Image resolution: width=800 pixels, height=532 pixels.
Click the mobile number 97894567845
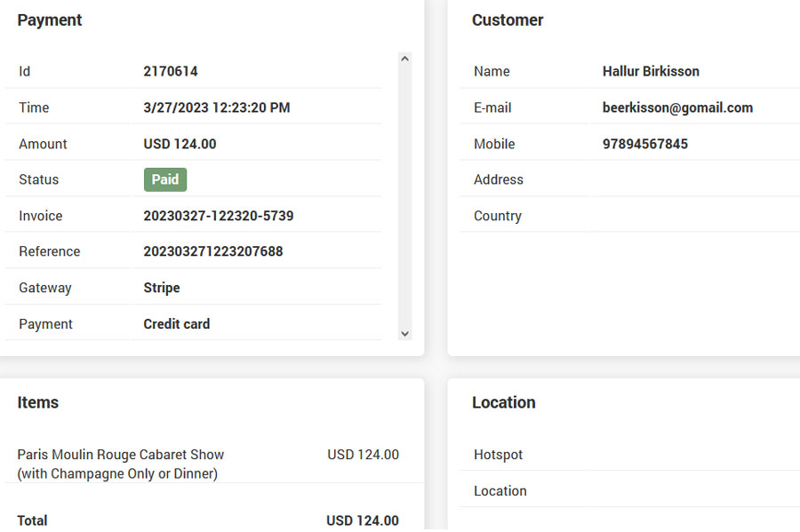coord(644,144)
